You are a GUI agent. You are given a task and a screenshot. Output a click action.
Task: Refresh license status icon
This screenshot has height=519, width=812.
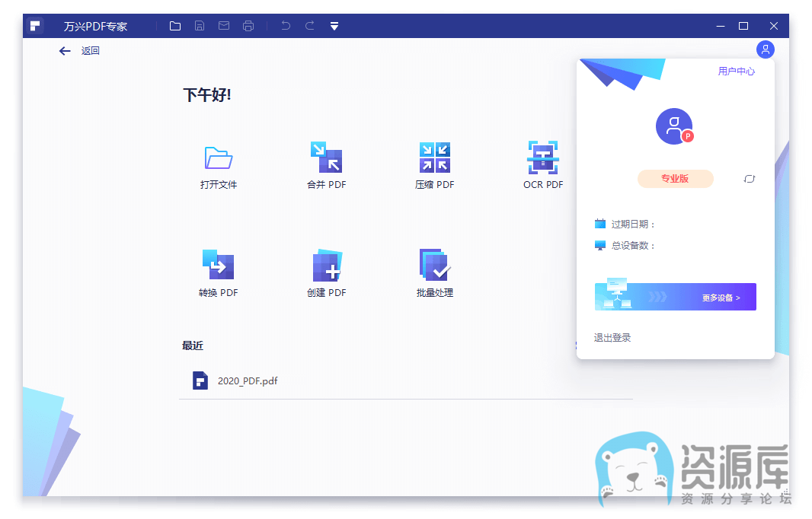click(750, 179)
